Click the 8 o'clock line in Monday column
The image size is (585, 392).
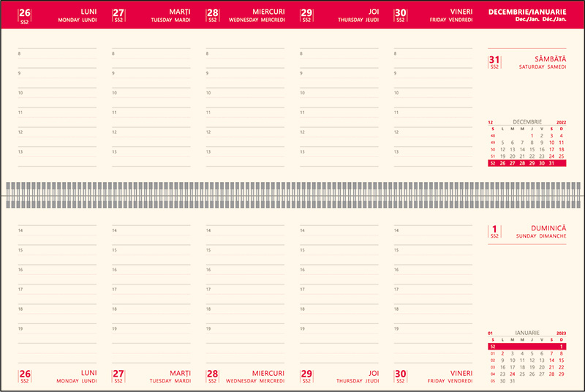pyautogui.click(x=58, y=54)
